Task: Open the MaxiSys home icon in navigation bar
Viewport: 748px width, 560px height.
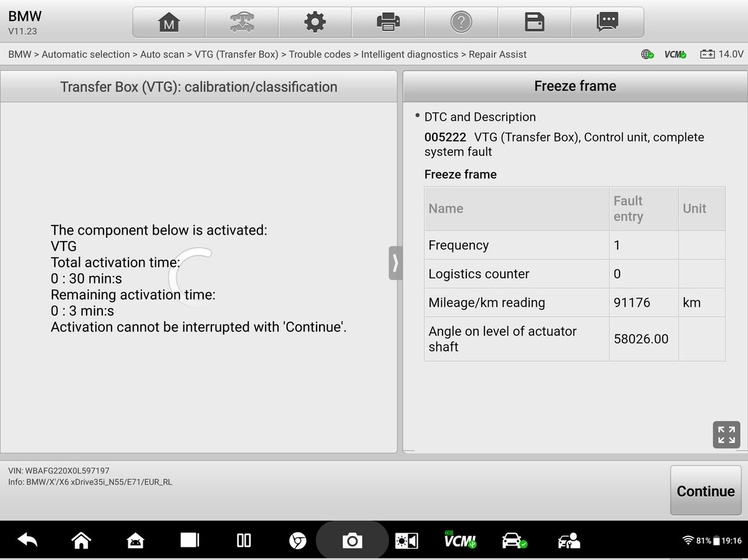Action: (135, 540)
